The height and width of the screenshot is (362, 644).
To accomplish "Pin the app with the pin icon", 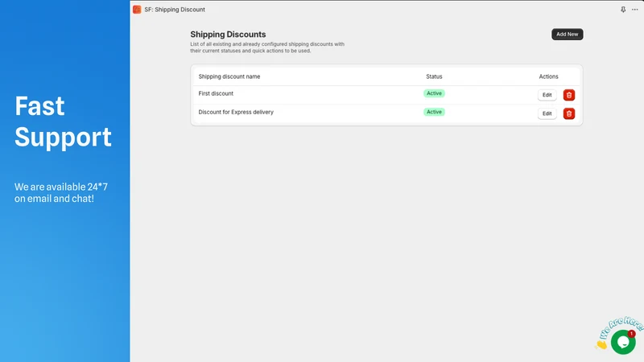I will click(x=623, y=10).
